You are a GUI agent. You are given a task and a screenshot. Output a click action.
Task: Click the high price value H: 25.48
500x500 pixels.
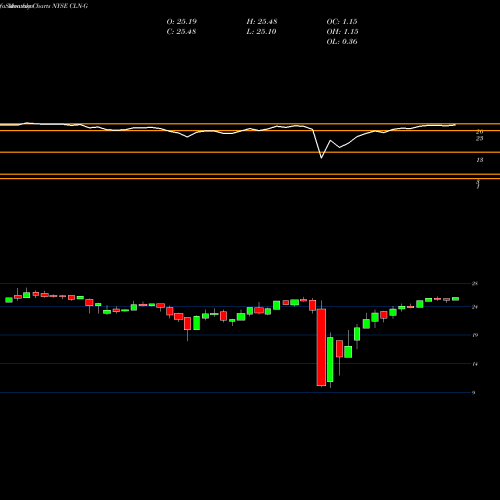[262, 22]
